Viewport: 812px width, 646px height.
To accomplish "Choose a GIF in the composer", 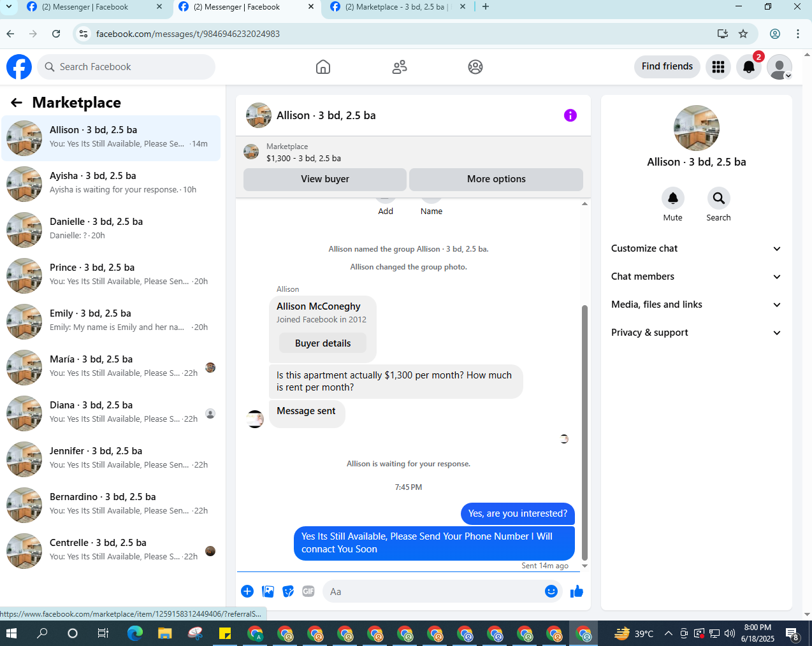I will coord(308,591).
